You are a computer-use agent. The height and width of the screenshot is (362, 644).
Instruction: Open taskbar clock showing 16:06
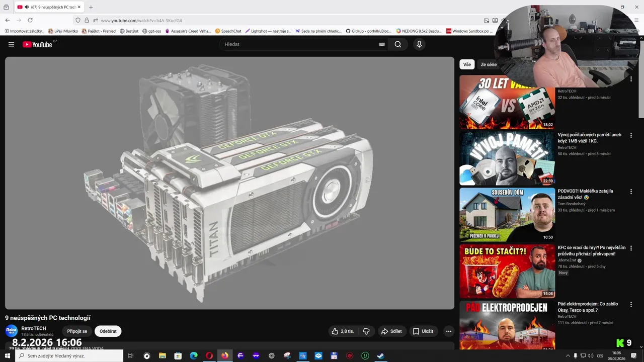pyautogui.click(x=616, y=355)
